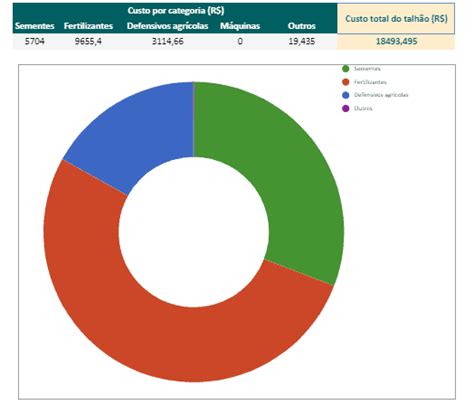Select the Defensivos agrícolas column header
The image size is (474, 405).
(168, 26)
